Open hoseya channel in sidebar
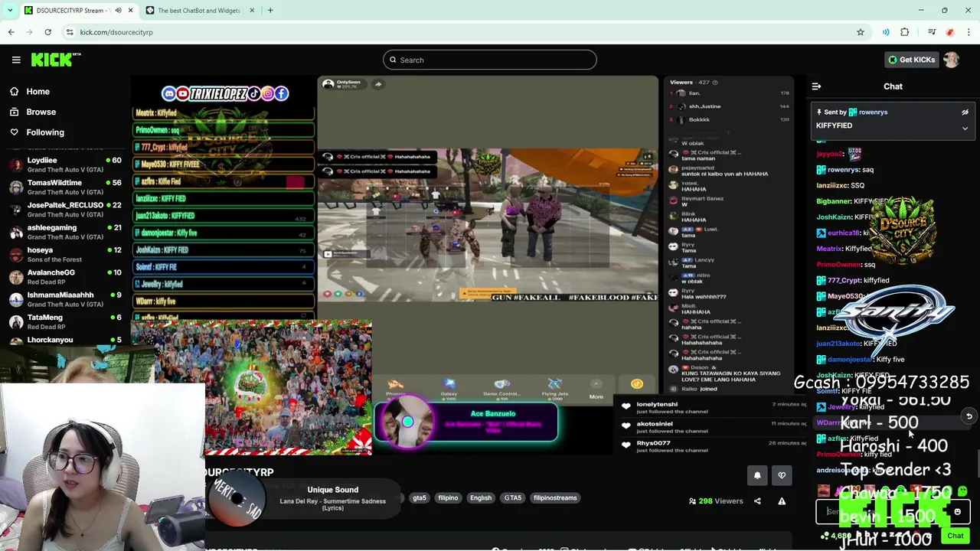This screenshot has height=551, width=980. coord(64,254)
